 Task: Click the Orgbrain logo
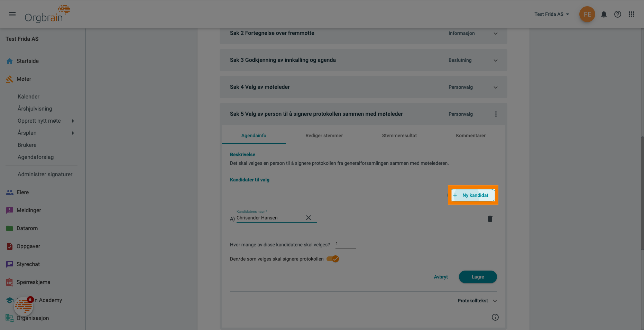tap(47, 14)
